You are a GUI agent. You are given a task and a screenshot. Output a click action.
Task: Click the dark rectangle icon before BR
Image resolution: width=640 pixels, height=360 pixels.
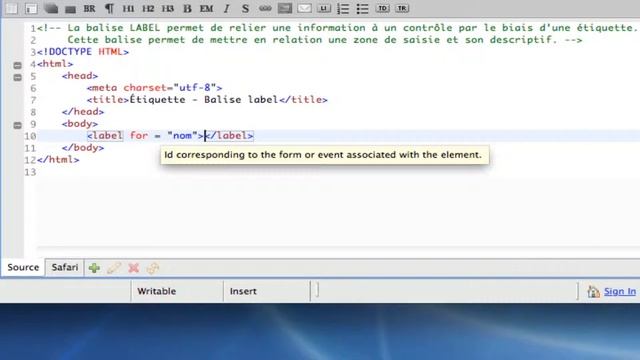point(70,9)
